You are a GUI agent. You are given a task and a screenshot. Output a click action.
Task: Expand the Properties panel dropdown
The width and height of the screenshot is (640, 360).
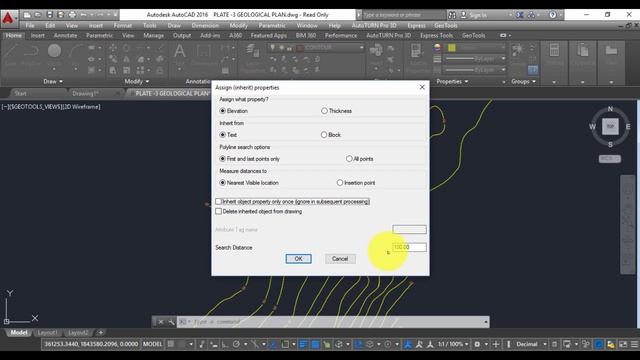point(452,82)
